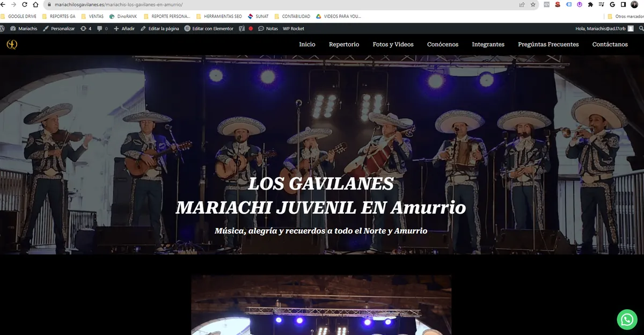Open the red S extension icon
Viewport: 644px width, 335px height.
558,4
